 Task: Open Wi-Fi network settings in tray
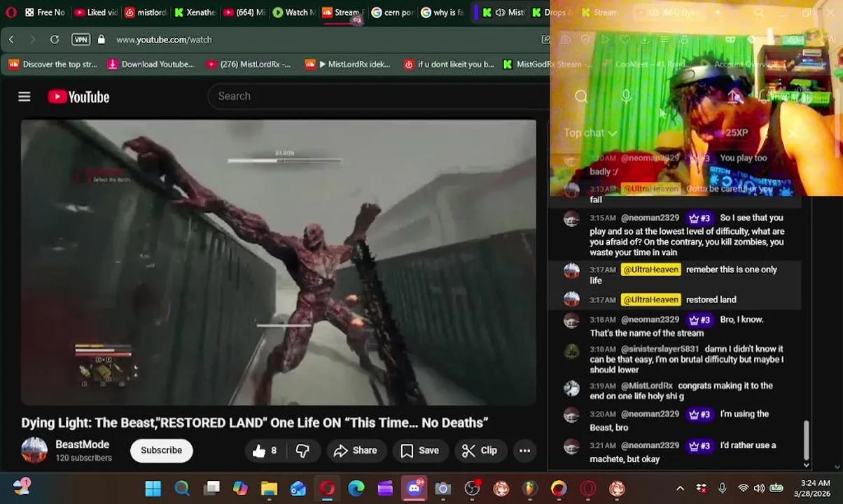pyautogui.click(x=743, y=488)
